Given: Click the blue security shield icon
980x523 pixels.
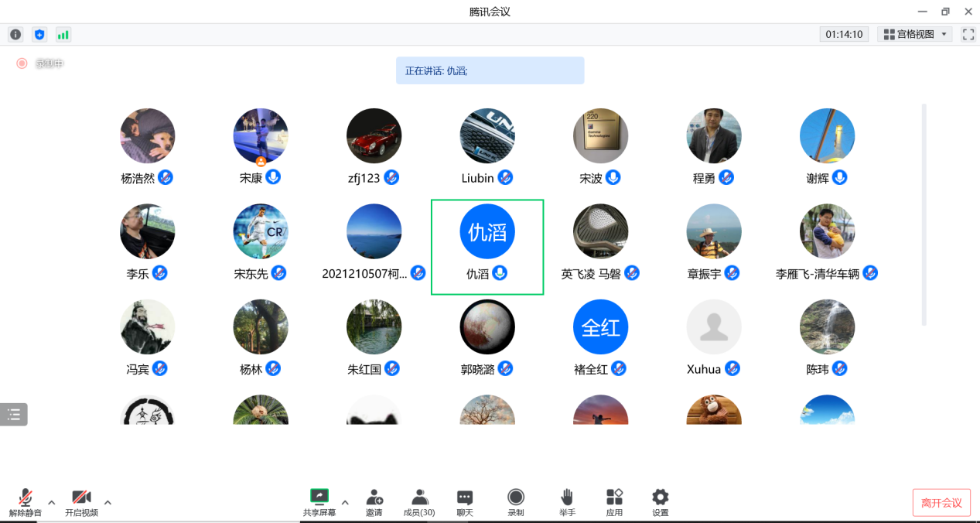Looking at the screenshot, I should pyautogui.click(x=39, y=35).
